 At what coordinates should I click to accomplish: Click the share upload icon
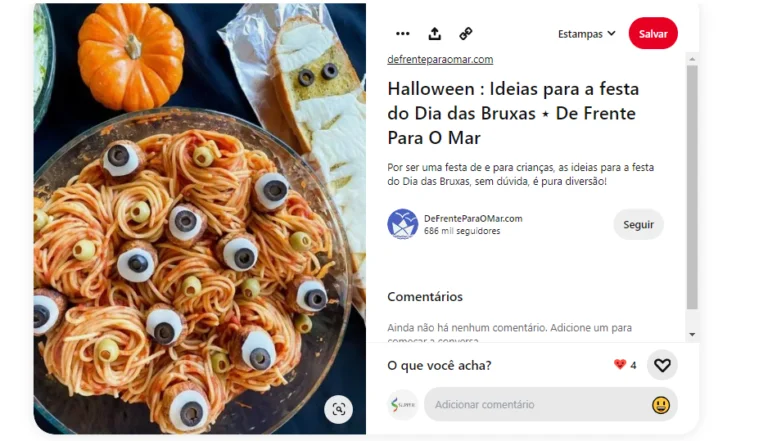[x=434, y=34]
